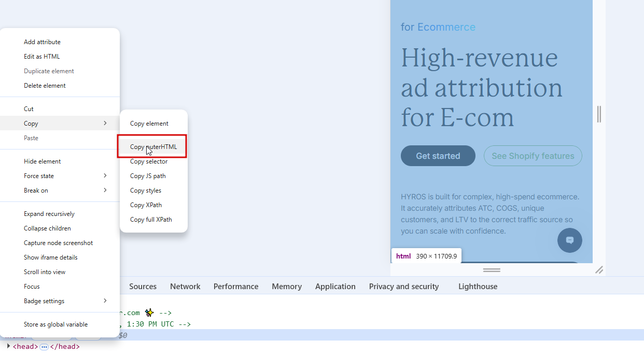644x353 pixels.
Task: Expand the Force state submenu arrow
Action: 105,176
